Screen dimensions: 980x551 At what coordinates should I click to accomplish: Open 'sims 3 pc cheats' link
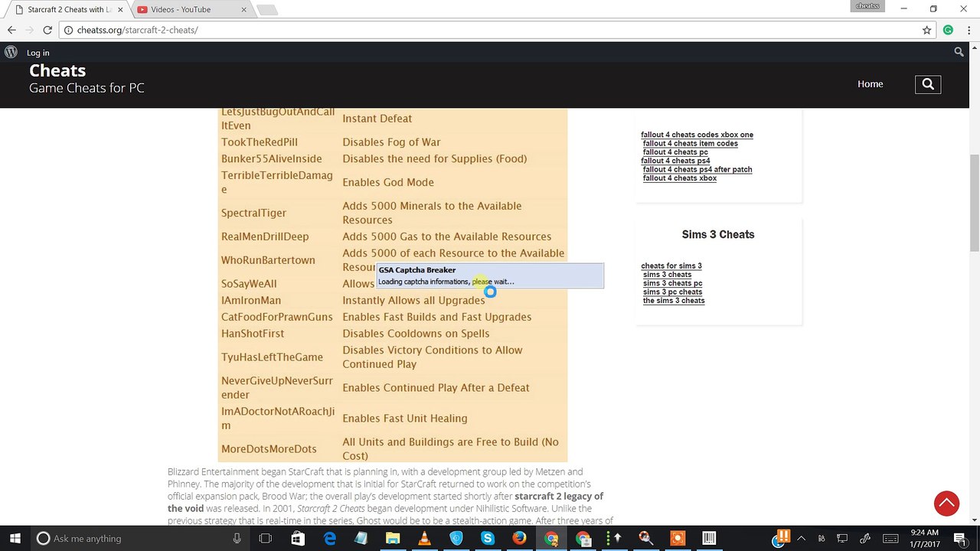(672, 292)
